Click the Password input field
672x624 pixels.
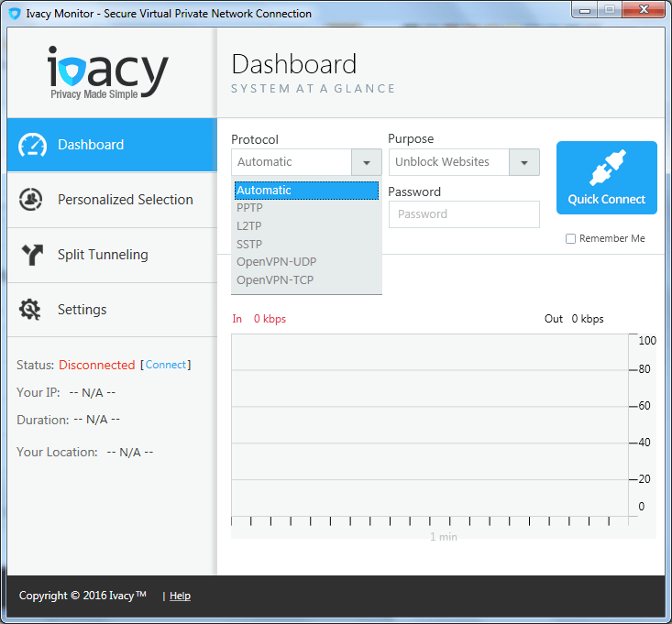tap(464, 214)
